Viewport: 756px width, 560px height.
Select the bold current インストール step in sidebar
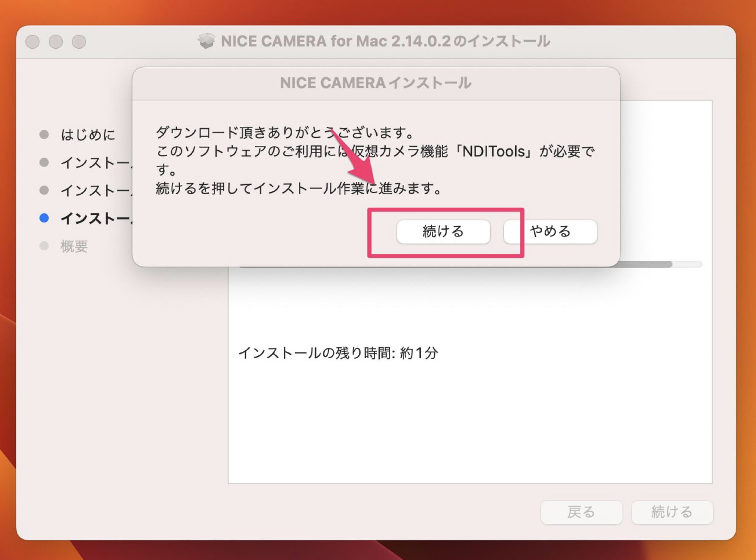pos(97,218)
